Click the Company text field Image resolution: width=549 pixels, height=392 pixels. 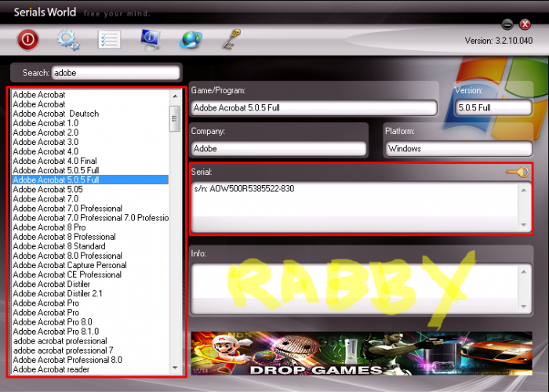pos(278,149)
